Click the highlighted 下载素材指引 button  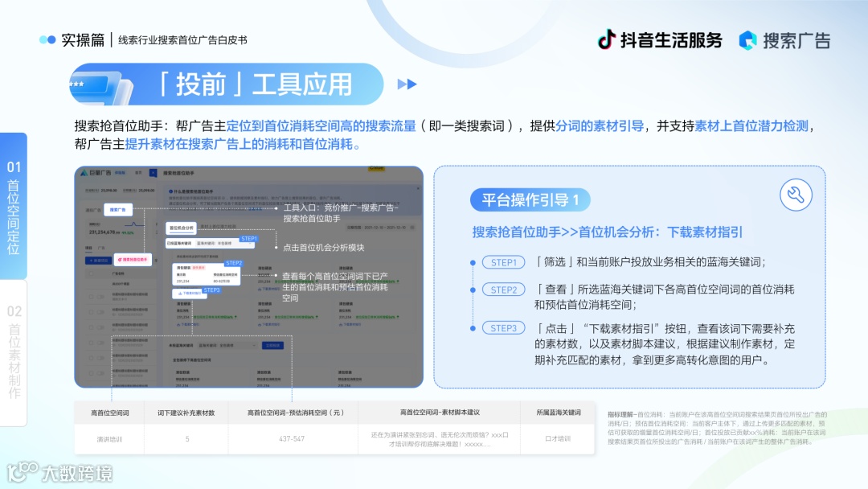[x=190, y=293]
